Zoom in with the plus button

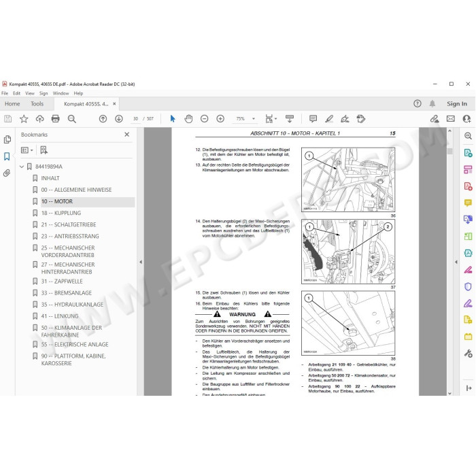tap(220, 119)
